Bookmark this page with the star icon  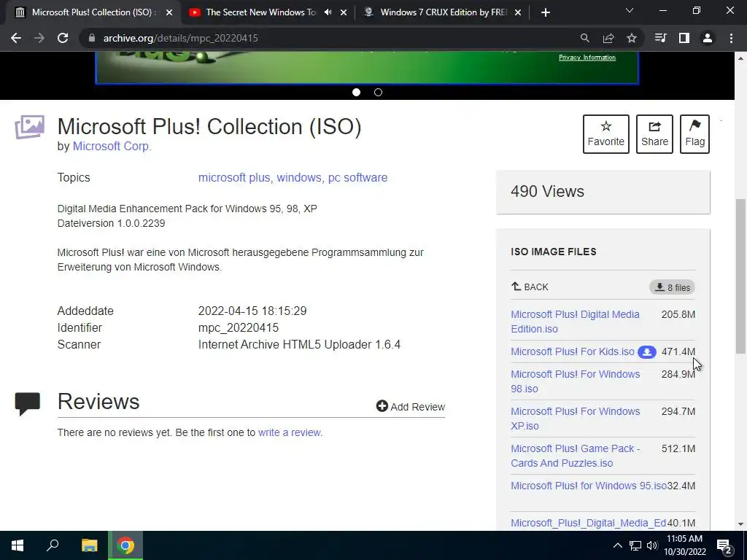click(632, 38)
